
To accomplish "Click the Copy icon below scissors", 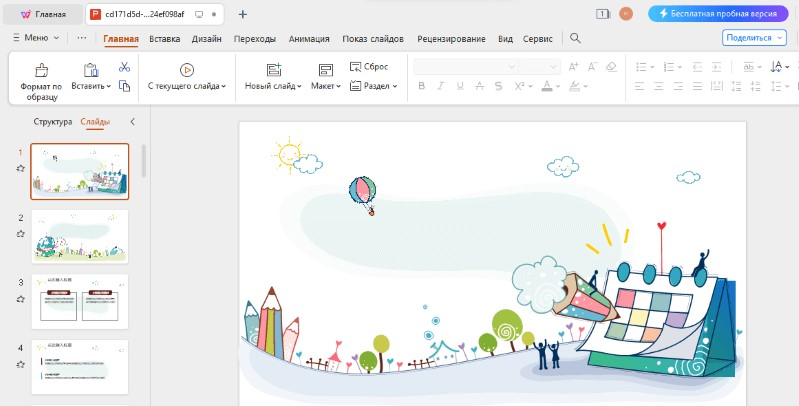I will 124,86.
